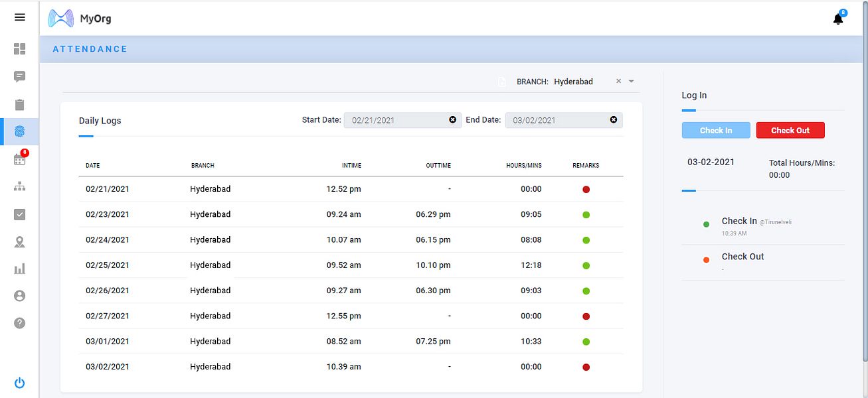The height and width of the screenshot is (398, 868).
Task: Click the 10.10 pm outtime value
Action: [434, 265]
